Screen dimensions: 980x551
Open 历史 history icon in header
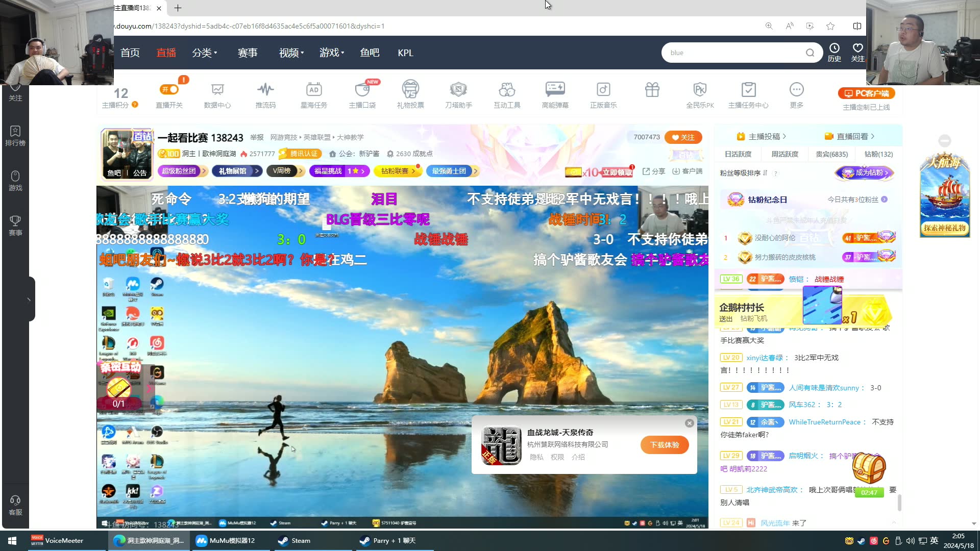pyautogui.click(x=834, y=53)
